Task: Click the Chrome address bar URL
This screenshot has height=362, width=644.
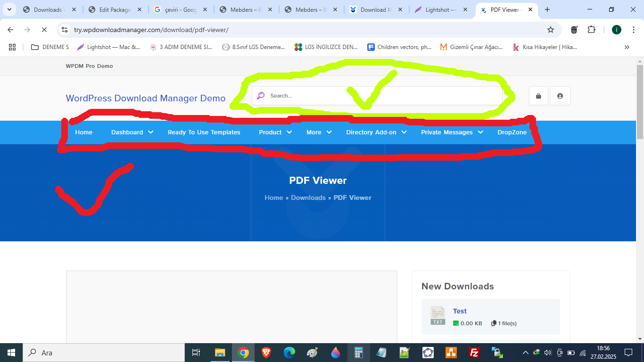Action: (151, 30)
